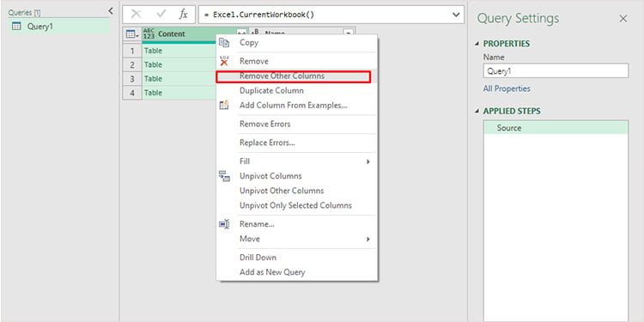
Task: Click the query Name input field
Action: pos(556,70)
